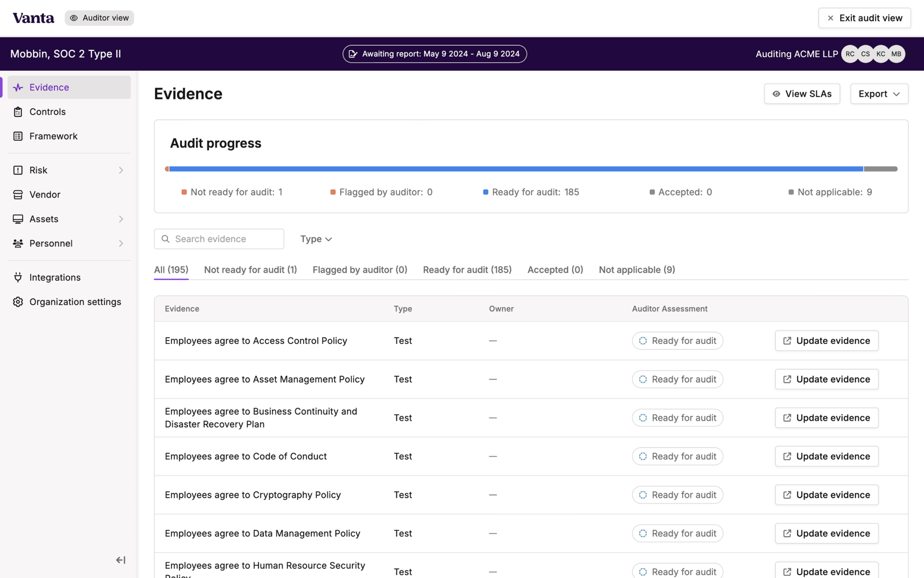This screenshot has height=578, width=924.
Task: Open the Export dropdown
Action: pyautogui.click(x=879, y=94)
